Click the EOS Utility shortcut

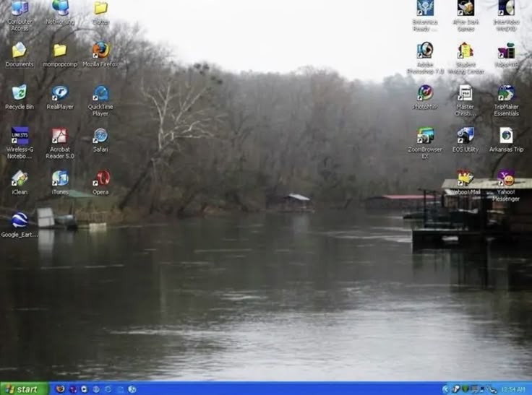click(465, 136)
